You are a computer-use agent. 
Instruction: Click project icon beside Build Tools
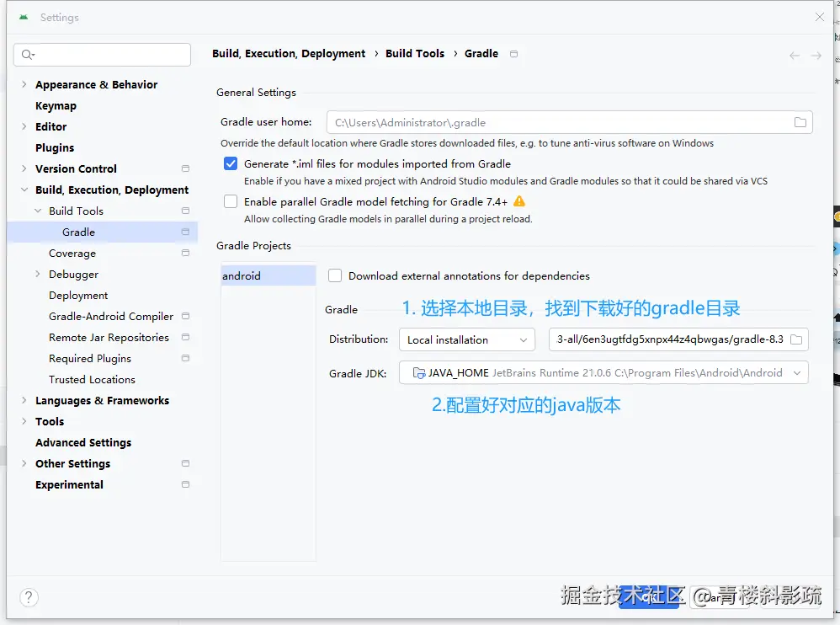pyautogui.click(x=185, y=211)
